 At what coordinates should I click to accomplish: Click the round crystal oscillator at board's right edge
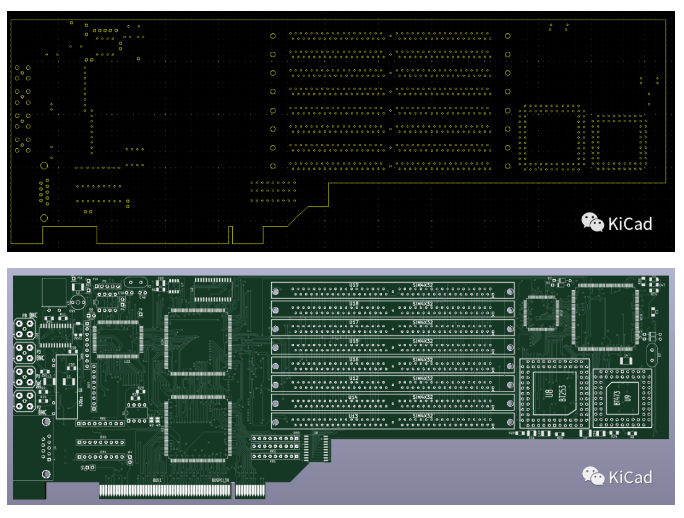click(x=652, y=353)
